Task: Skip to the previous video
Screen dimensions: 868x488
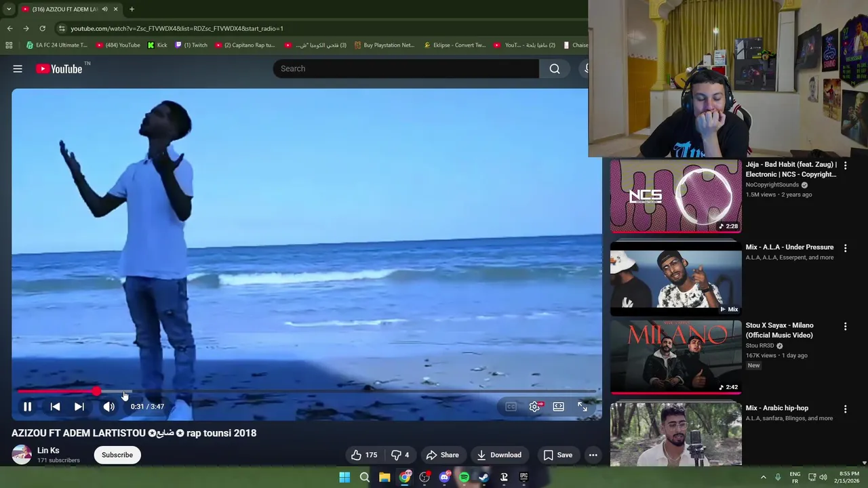Action: click(x=55, y=407)
